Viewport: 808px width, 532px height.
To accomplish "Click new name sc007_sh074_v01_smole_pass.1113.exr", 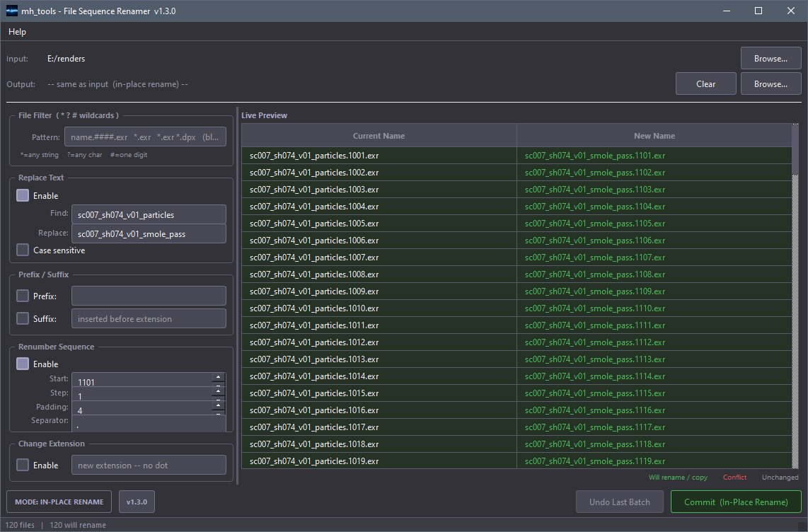I will click(x=654, y=359).
